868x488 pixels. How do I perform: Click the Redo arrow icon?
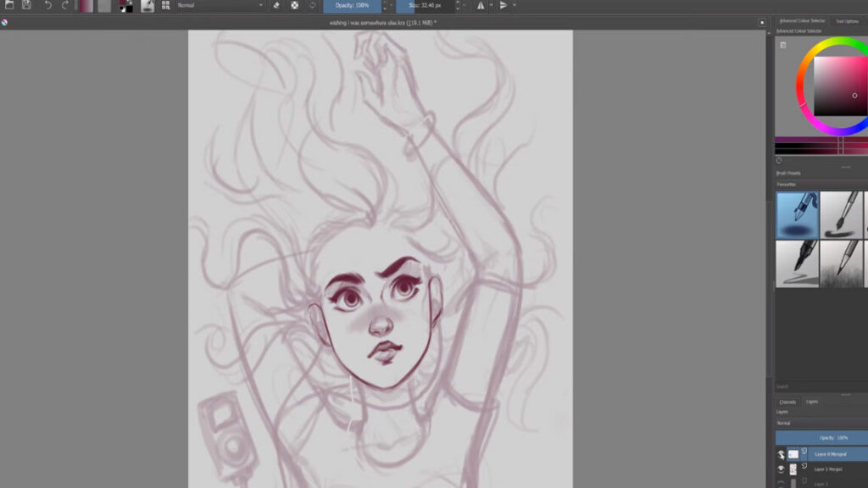65,5
